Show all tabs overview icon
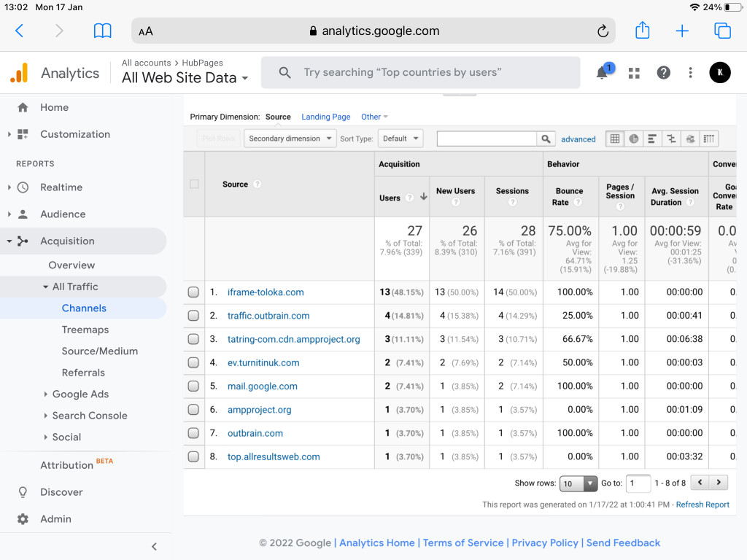Screen dimensions: 747x560 click(722, 31)
